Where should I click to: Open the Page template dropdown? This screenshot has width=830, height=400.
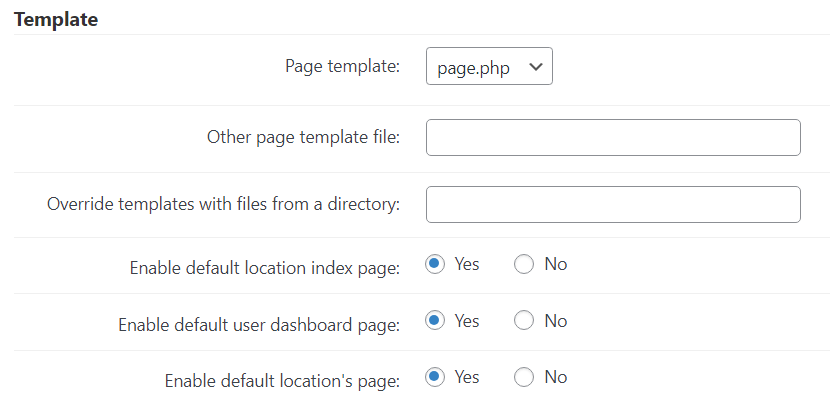pyautogui.click(x=489, y=66)
